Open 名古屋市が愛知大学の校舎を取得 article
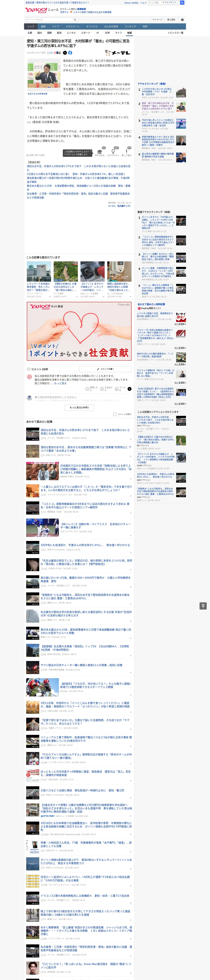Screen dimensions: 210x980 [86, 613]
